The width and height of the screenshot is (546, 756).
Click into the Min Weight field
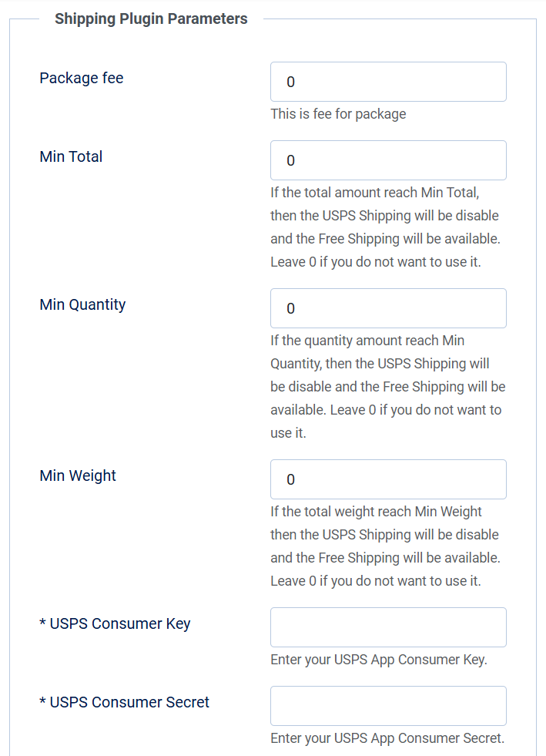[x=388, y=479]
